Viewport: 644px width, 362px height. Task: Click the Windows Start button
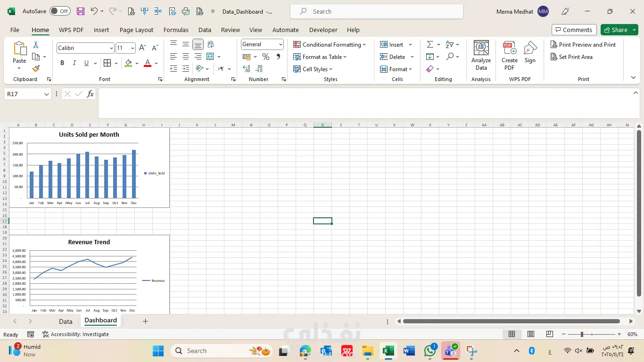point(158,351)
